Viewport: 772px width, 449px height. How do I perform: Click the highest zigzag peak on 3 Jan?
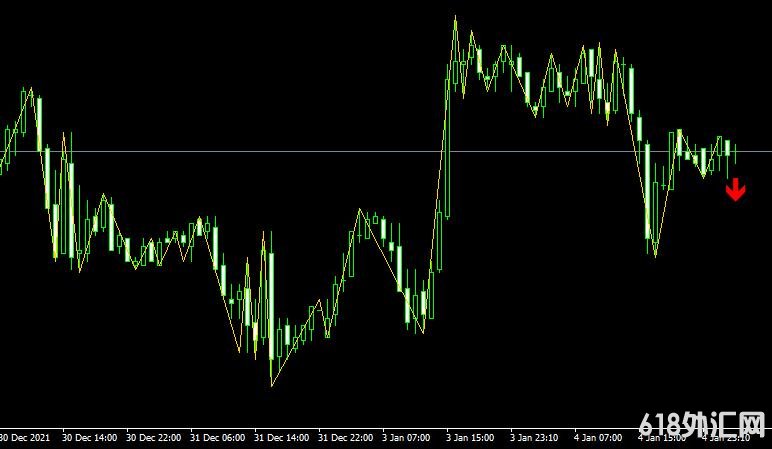coord(455,17)
